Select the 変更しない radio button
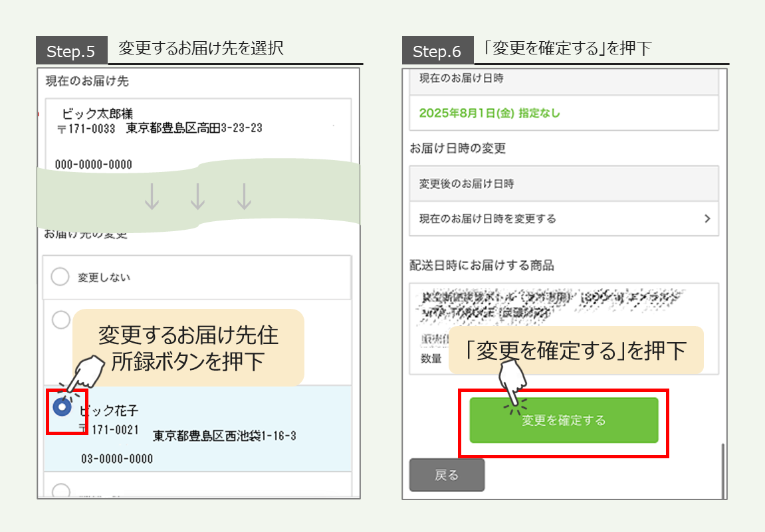 click(60, 277)
